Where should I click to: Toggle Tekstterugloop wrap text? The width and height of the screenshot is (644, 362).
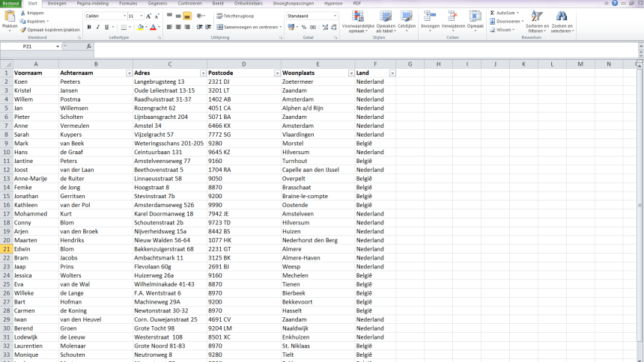[x=235, y=16]
